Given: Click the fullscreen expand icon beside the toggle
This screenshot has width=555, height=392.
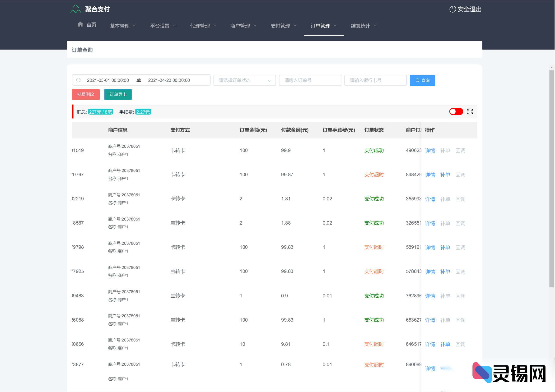Looking at the screenshot, I should [x=470, y=111].
